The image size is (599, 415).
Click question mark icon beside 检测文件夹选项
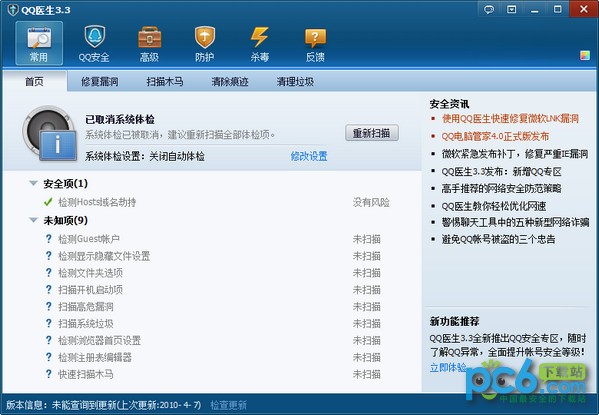(49, 272)
